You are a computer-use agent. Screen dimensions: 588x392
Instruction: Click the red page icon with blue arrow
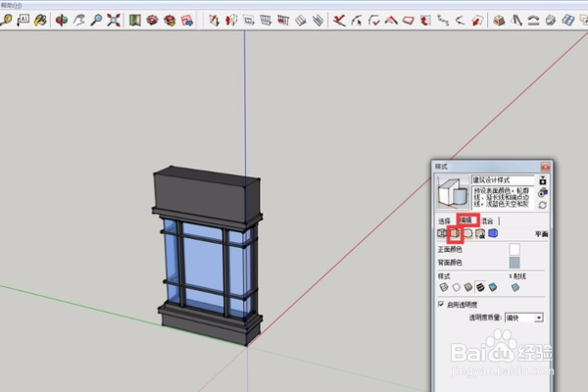pyautogui.click(x=187, y=20)
